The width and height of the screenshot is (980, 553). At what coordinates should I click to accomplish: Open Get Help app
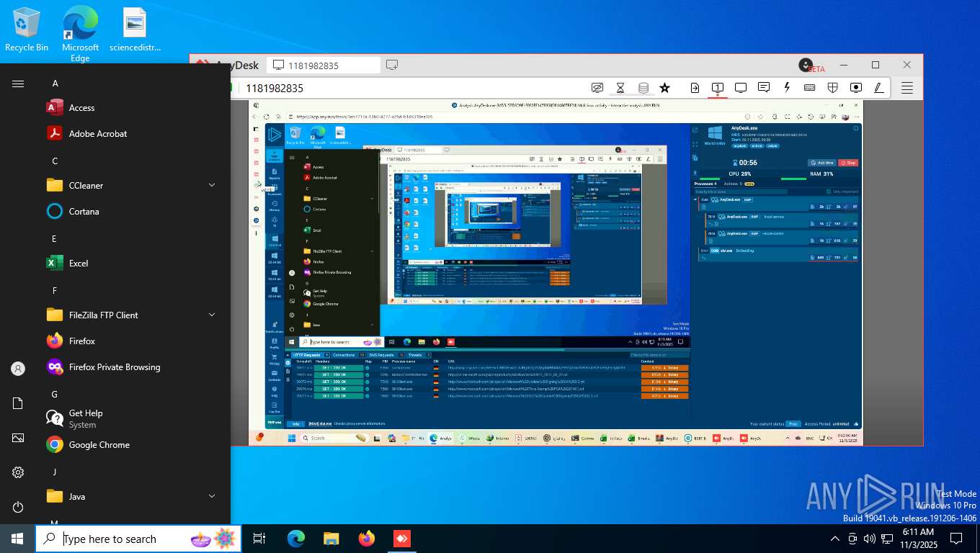tap(133, 418)
